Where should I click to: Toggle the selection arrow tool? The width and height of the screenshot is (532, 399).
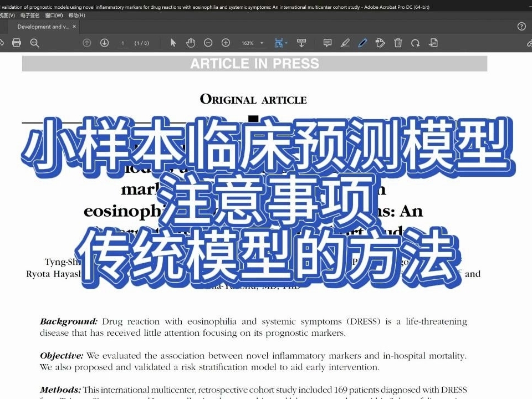tap(173, 43)
